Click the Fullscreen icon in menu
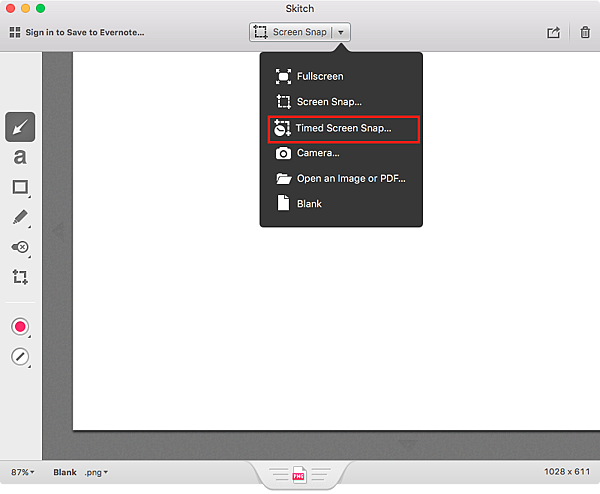The image size is (600, 494). [x=283, y=77]
